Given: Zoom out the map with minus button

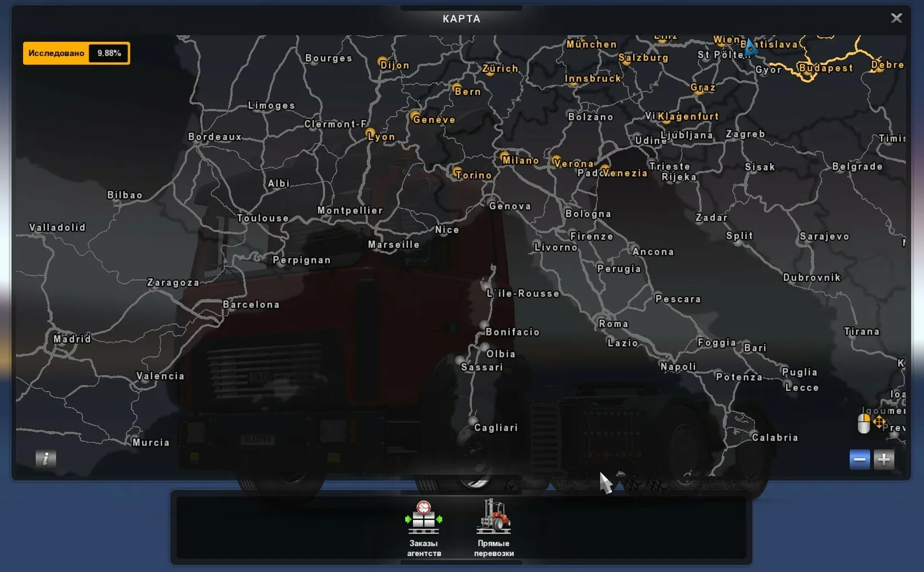Looking at the screenshot, I should click(860, 459).
